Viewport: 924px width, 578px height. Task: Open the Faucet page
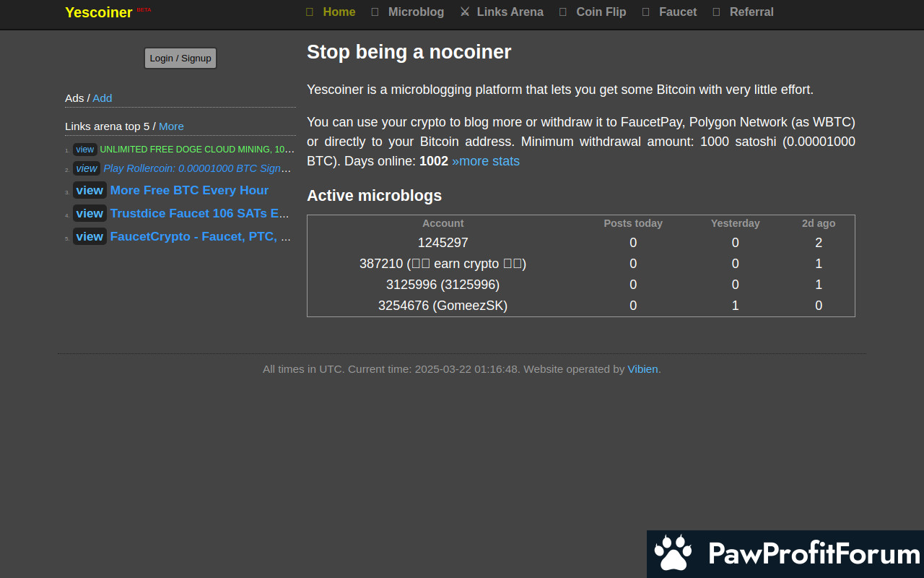pyautogui.click(x=678, y=12)
